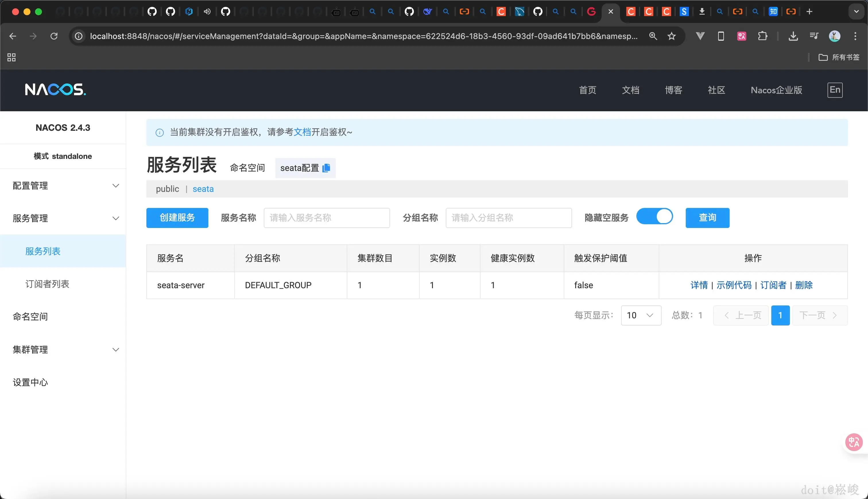Reload the page via browser refresh icon

54,36
